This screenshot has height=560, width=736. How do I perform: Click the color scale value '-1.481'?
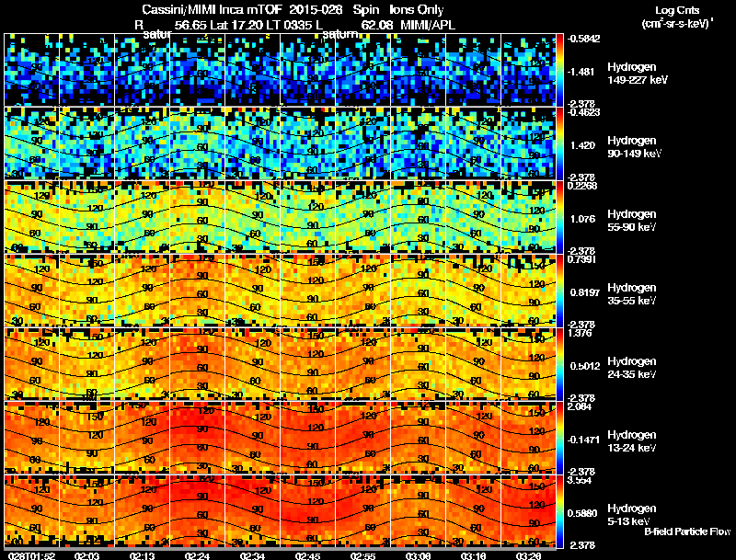click(581, 72)
